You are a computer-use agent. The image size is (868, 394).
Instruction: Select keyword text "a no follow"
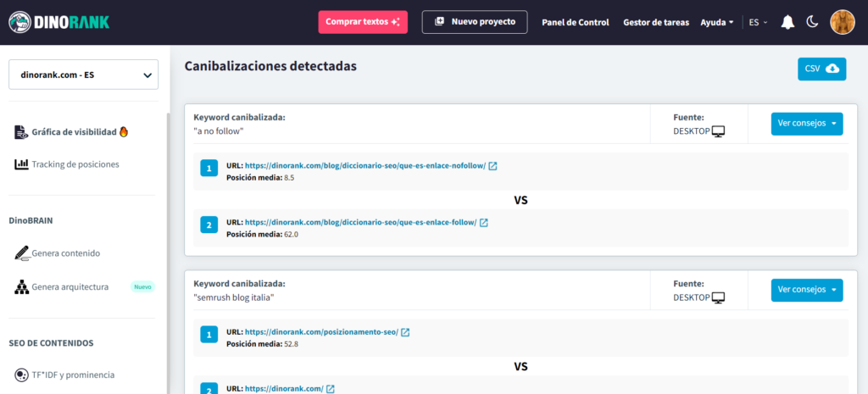pos(219,131)
